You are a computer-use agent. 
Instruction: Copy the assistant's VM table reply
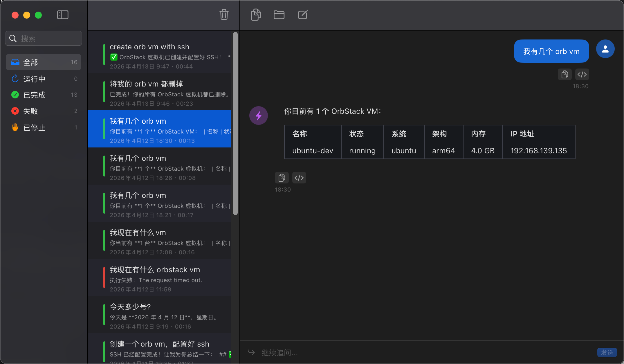click(282, 178)
